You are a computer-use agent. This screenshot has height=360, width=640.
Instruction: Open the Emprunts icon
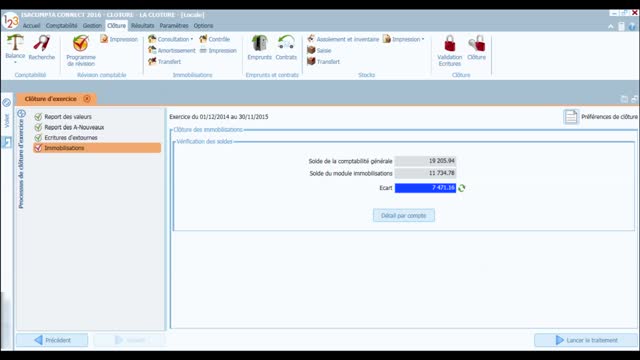pos(259,47)
